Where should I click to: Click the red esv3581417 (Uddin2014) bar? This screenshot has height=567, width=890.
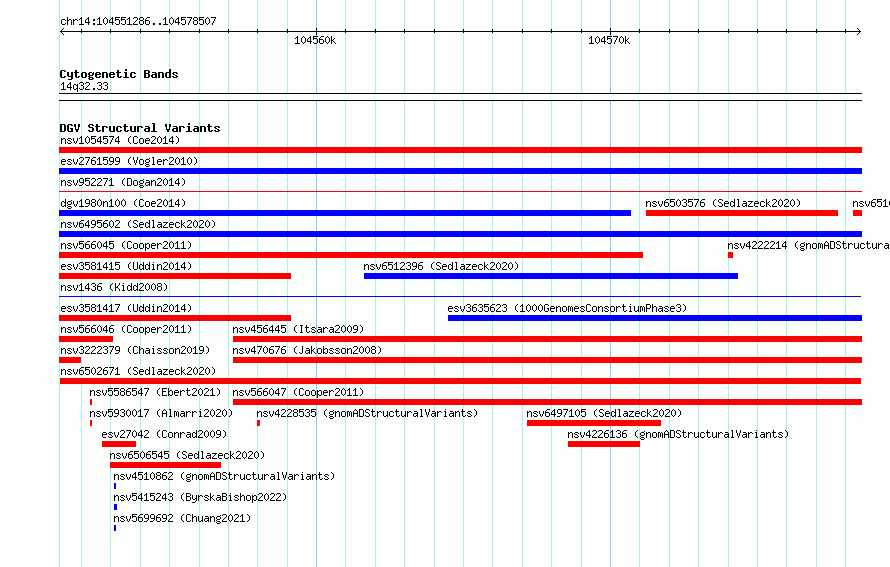click(175, 318)
